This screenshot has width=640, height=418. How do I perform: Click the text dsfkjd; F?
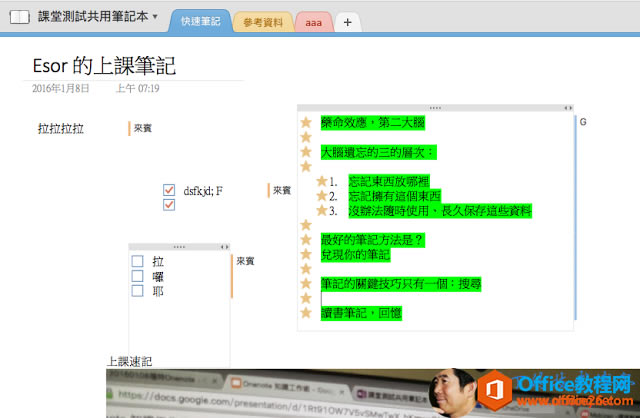(x=203, y=191)
